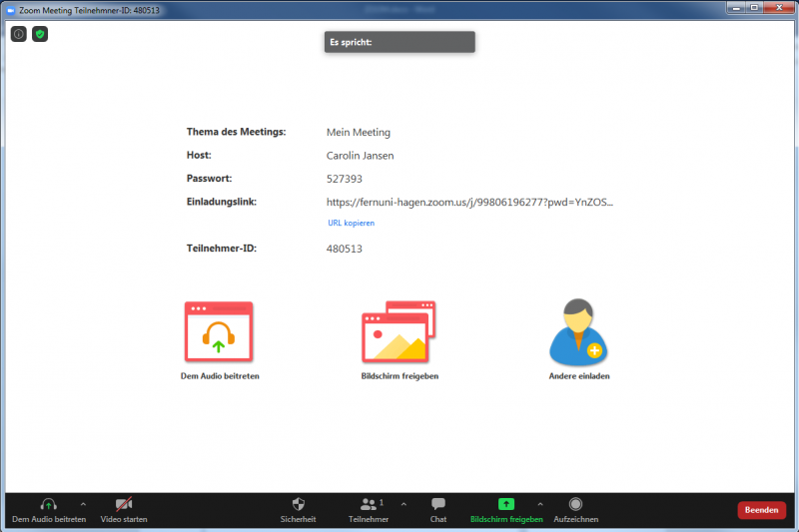Click the Passwort value 527393
799x532 pixels.
pyautogui.click(x=345, y=180)
